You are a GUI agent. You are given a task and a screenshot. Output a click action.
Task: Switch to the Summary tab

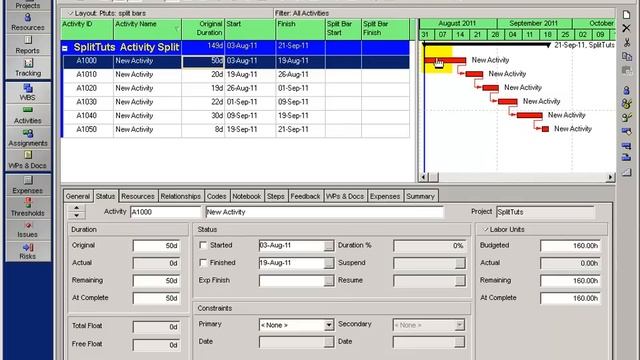pos(420,196)
